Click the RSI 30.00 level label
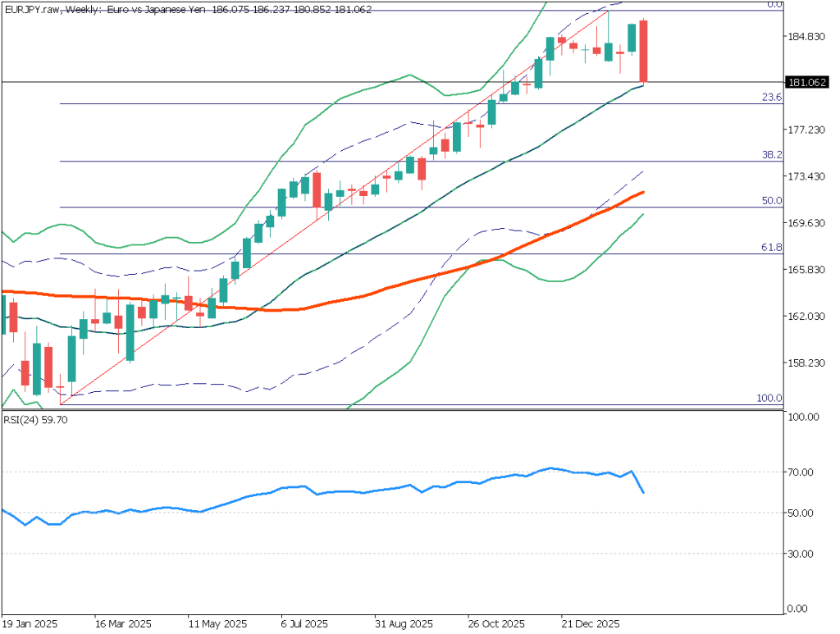The height and width of the screenshot is (634, 840). (804, 554)
